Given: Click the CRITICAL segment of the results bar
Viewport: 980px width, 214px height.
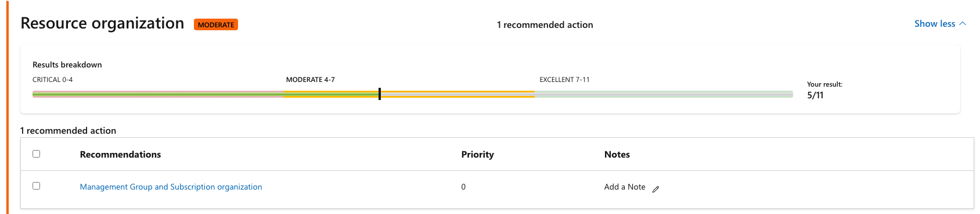Looking at the screenshot, I should click(158, 94).
